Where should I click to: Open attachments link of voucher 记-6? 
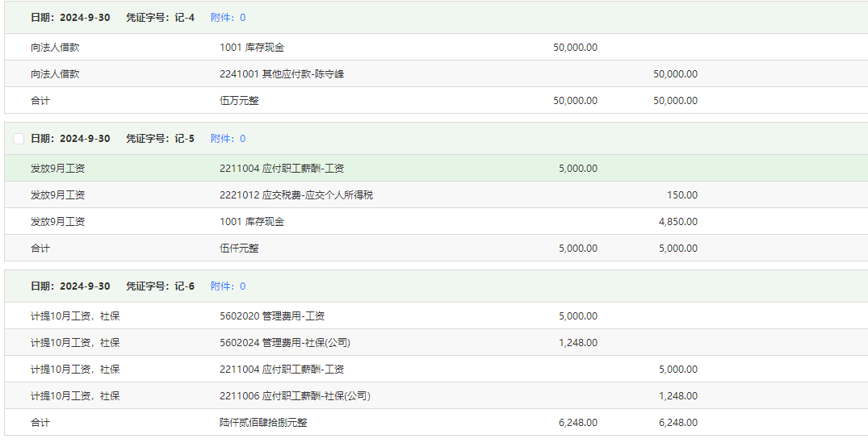click(228, 286)
